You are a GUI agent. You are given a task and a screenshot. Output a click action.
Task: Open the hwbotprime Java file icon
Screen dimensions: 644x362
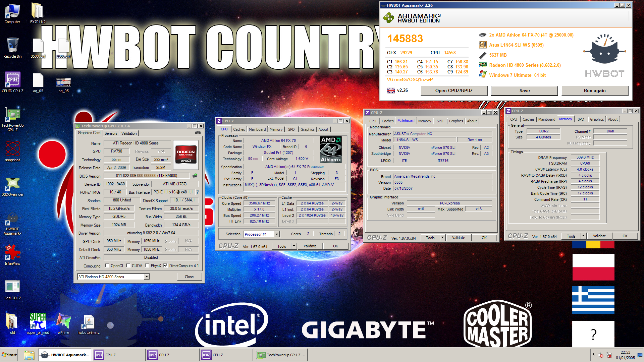click(x=89, y=324)
